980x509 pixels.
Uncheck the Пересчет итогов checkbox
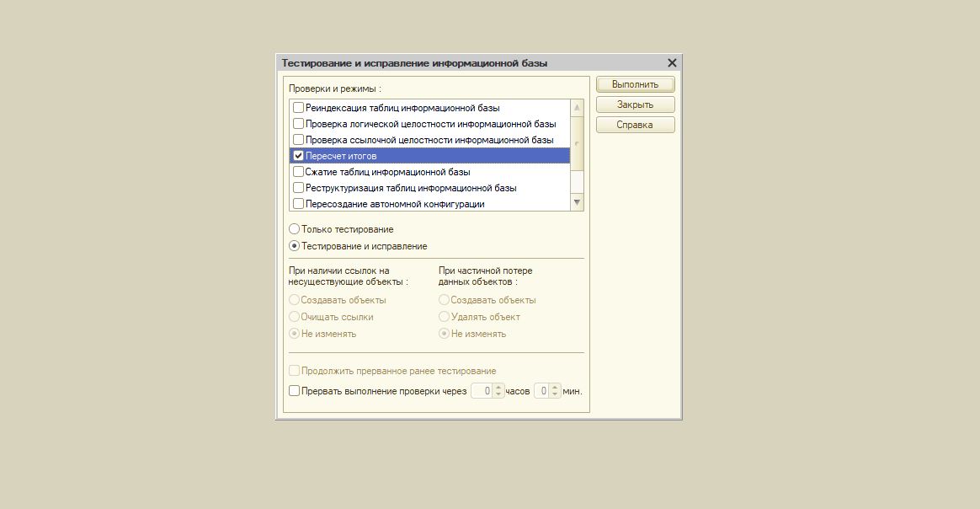[x=298, y=156]
